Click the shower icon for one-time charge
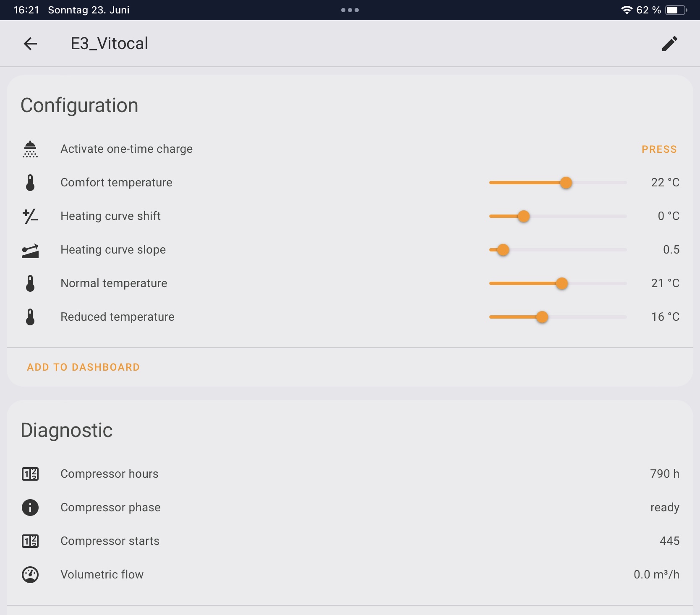700x615 pixels. [30, 149]
